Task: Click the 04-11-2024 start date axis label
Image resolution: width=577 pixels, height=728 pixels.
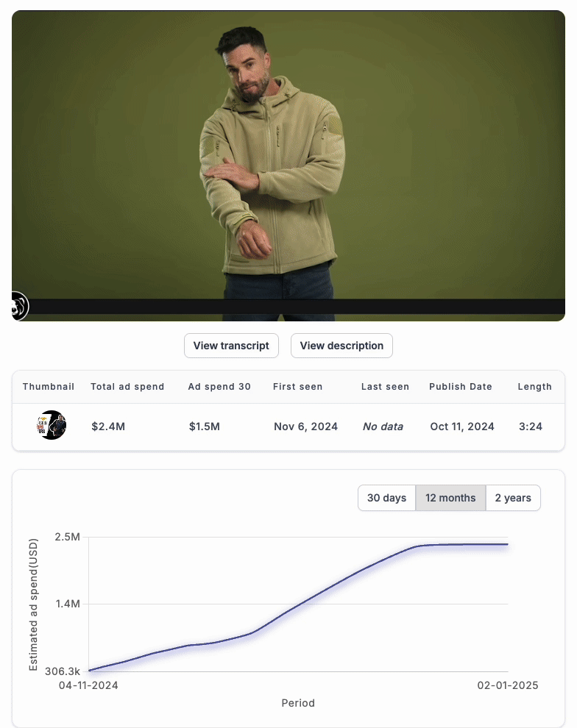Action: coord(88,685)
